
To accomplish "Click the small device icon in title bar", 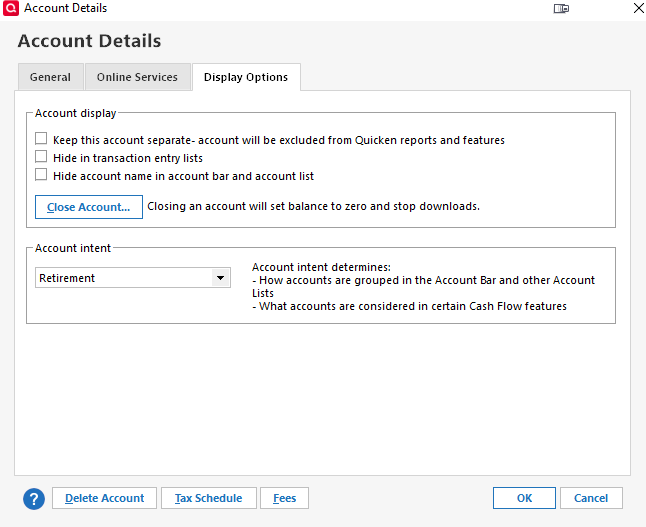I will tap(561, 8).
